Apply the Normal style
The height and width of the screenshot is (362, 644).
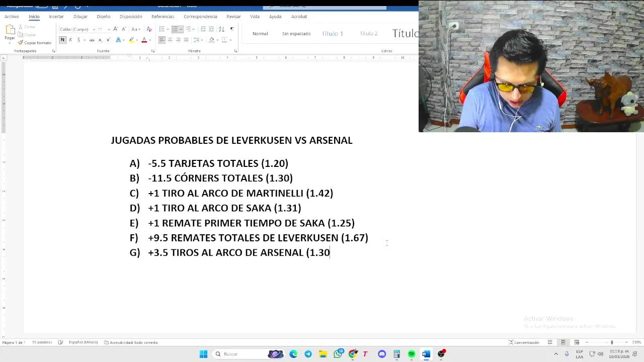pos(260,34)
